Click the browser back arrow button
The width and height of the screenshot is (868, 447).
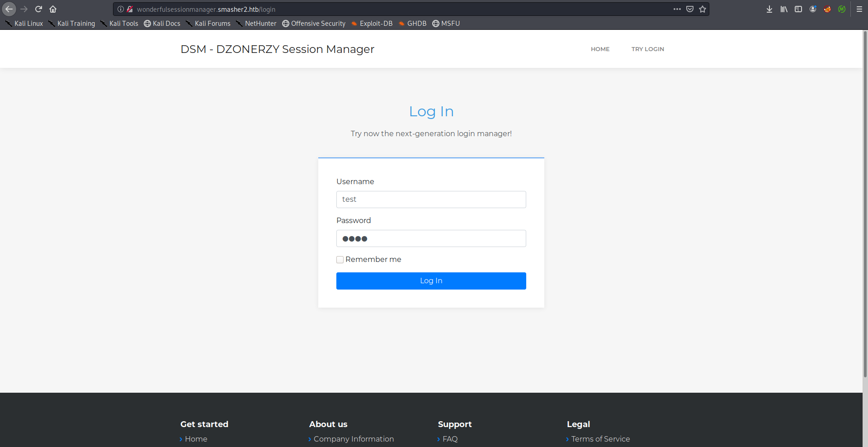click(x=9, y=9)
